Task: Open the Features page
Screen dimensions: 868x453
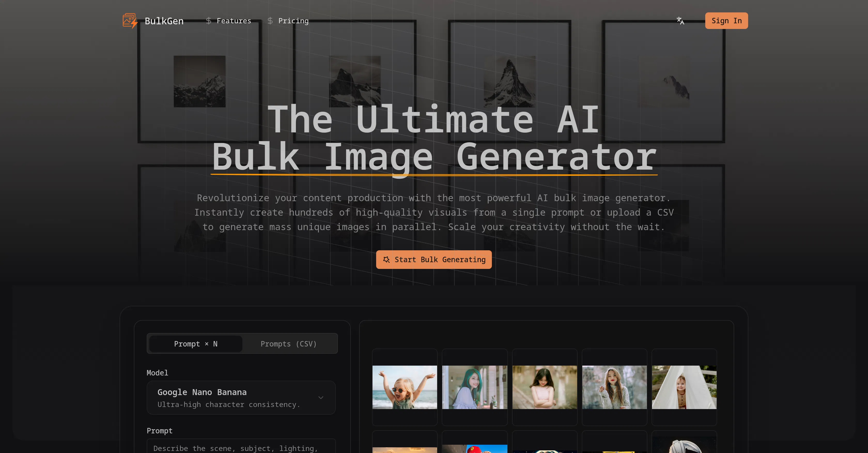Action: (234, 21)
